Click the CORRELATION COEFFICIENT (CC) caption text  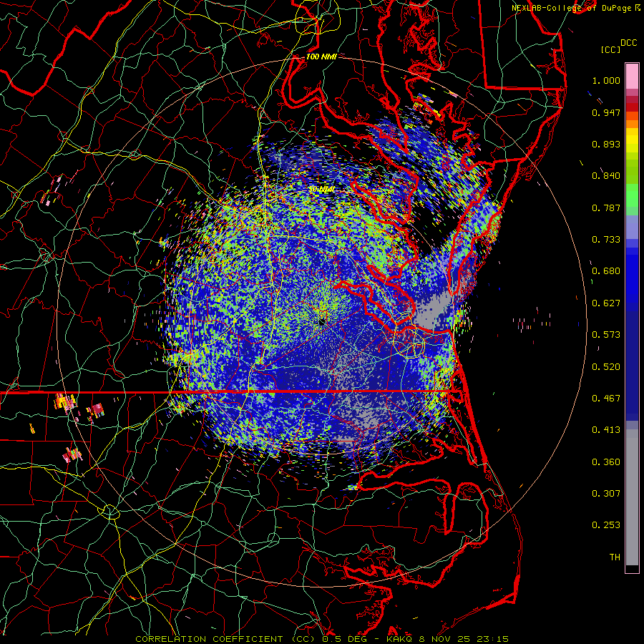point(226,639)
